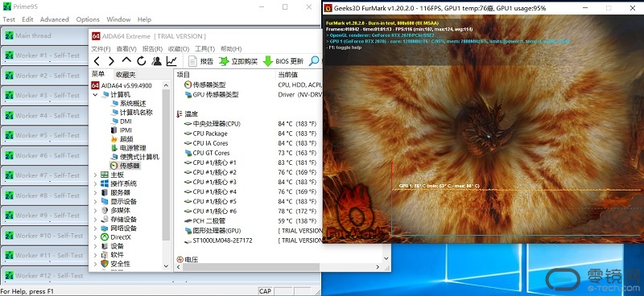This screenshot has width=644, height=296.
Task: Click the user silhouette icon in AIDA64 toolbar
Action: (x=156, y=61)
